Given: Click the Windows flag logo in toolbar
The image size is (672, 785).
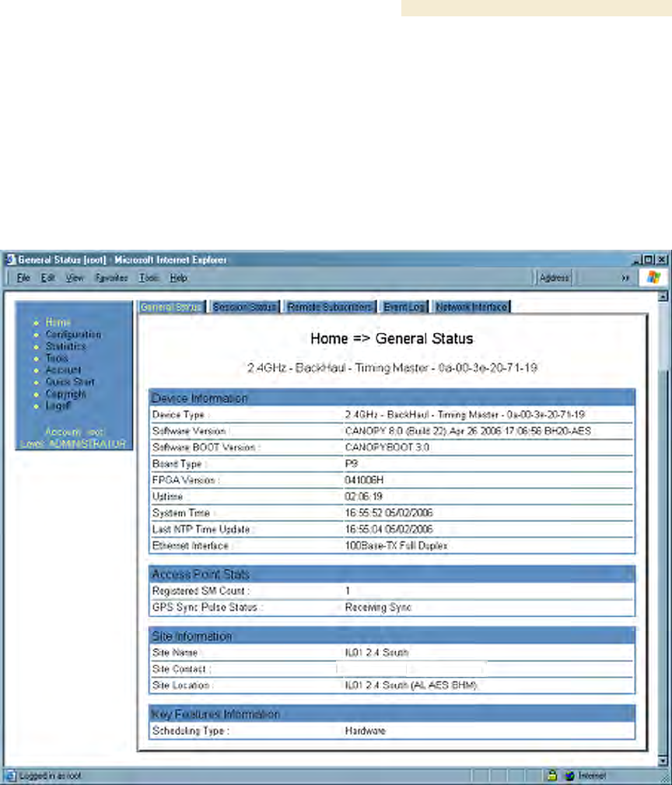Looking at the screenshot, I should (x=653, y=277).
